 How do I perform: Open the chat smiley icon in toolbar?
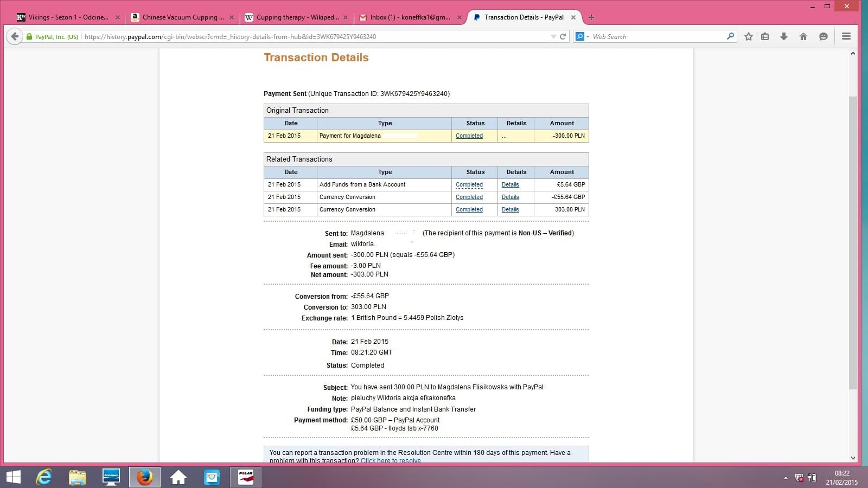[x=824, y=36]
